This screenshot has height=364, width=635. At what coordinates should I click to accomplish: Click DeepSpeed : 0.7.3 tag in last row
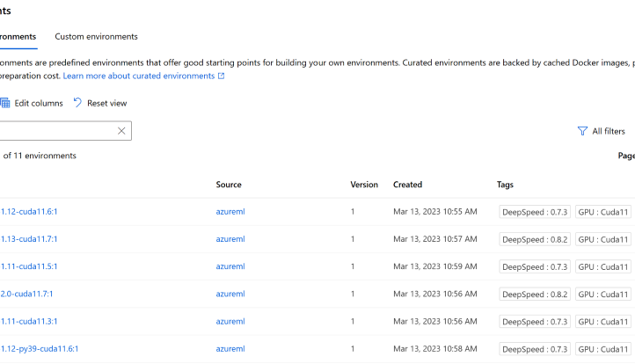535,349
